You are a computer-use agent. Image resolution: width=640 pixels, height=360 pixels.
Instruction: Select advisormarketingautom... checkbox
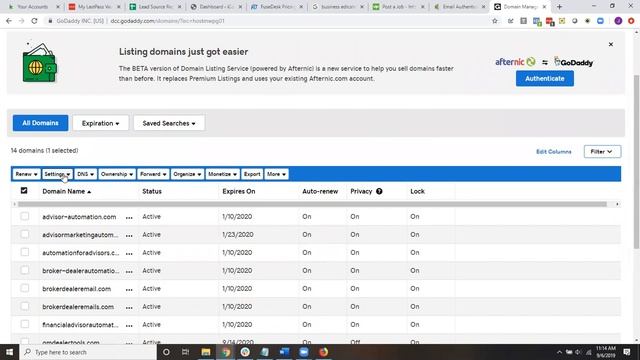pos(24,234)
